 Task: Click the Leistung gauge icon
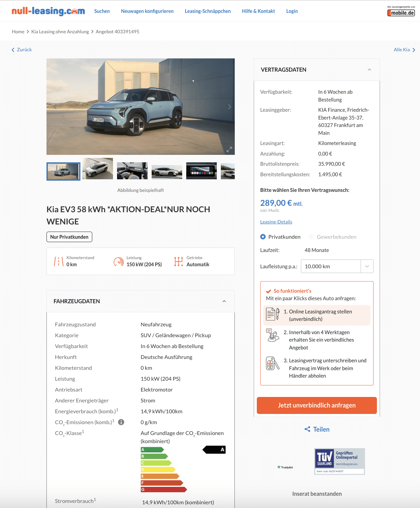pyautogui.click(x=119, y=261)
